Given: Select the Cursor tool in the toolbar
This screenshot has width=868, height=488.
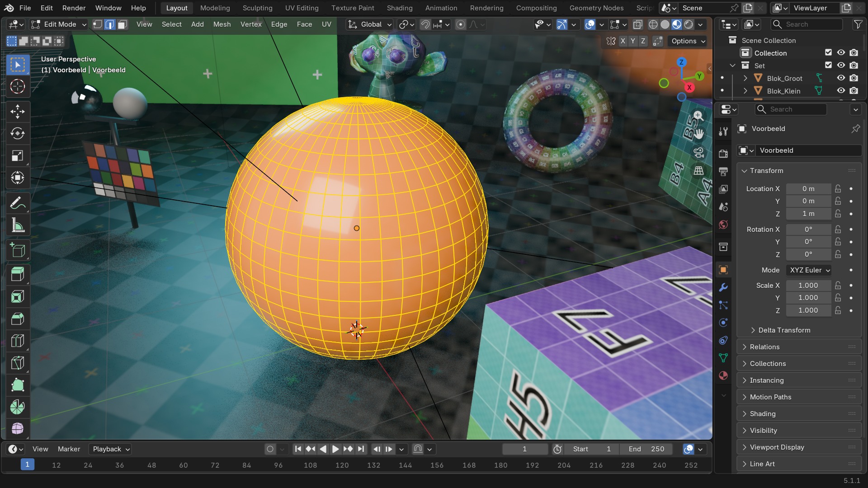Looking at the screenshot, I should (x=18, y=86).
